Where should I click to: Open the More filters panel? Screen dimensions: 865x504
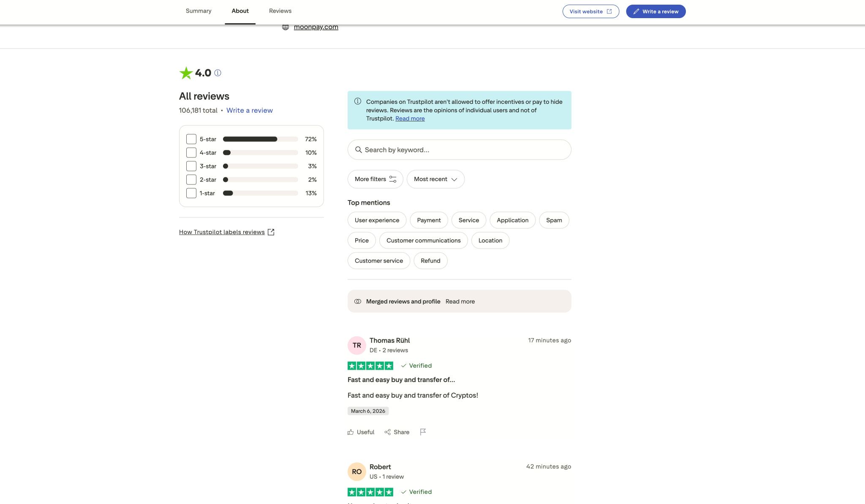(x=375, y=179)
